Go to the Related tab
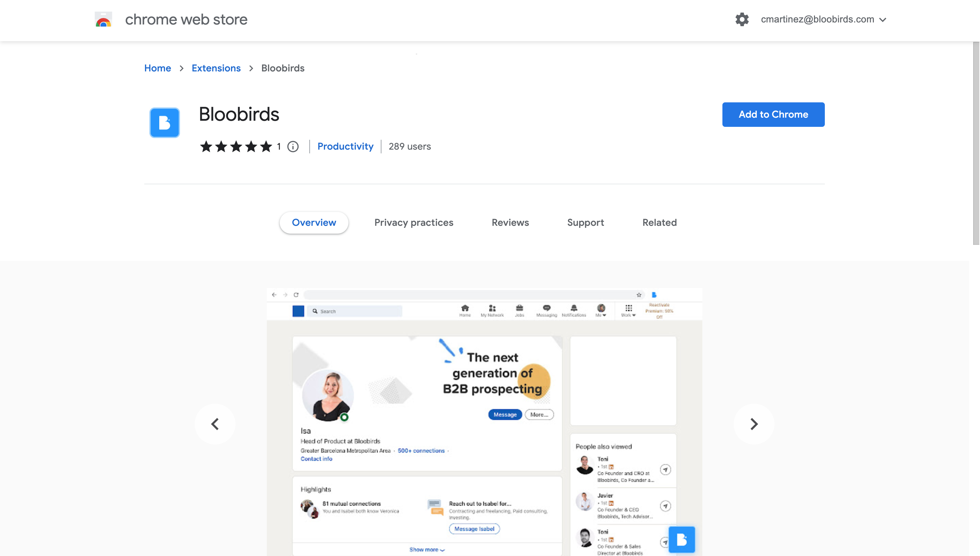The image size is (980, 556). 659,223
